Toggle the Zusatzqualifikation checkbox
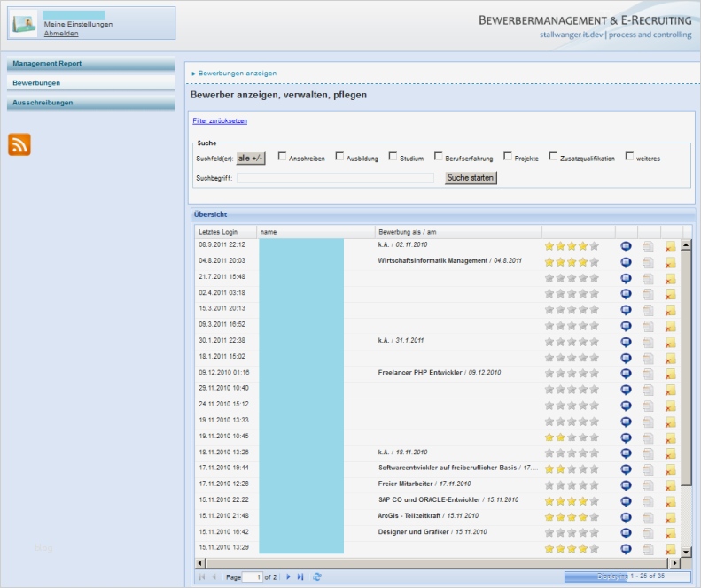Screen dimensions: 701x588 click(x=553, y=157)
